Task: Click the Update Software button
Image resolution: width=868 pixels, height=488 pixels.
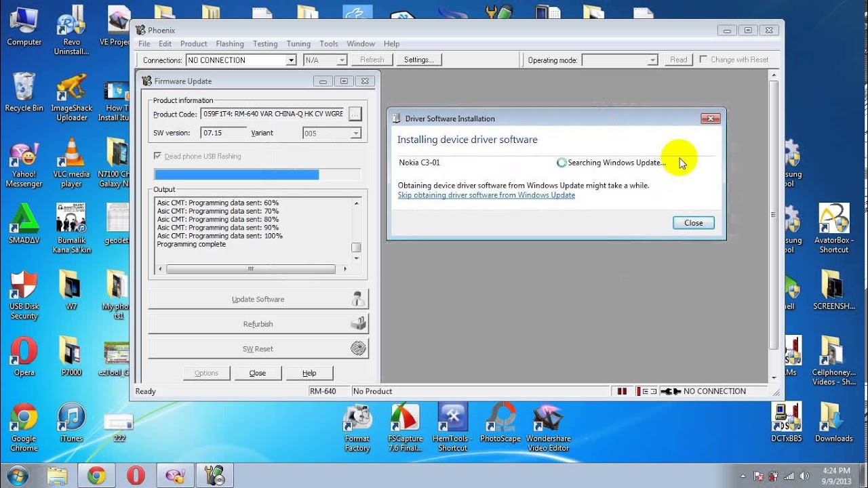Action: [258, 299]
